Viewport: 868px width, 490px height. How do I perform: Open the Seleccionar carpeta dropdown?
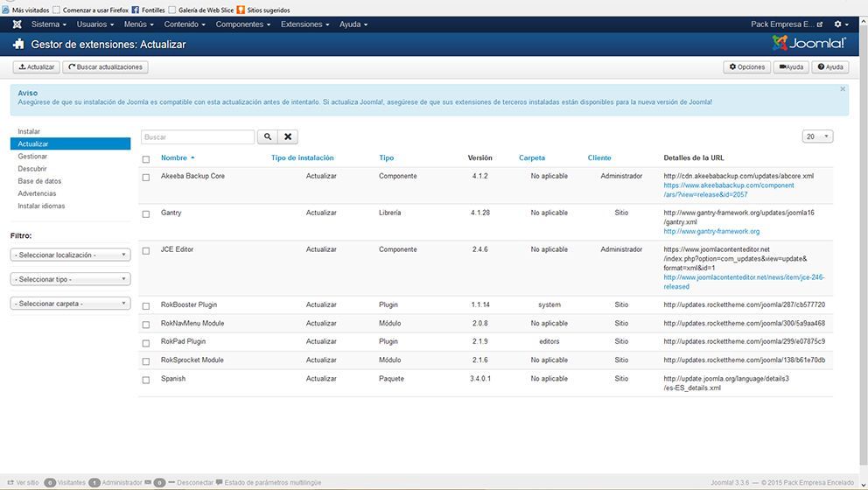point(70,304)
